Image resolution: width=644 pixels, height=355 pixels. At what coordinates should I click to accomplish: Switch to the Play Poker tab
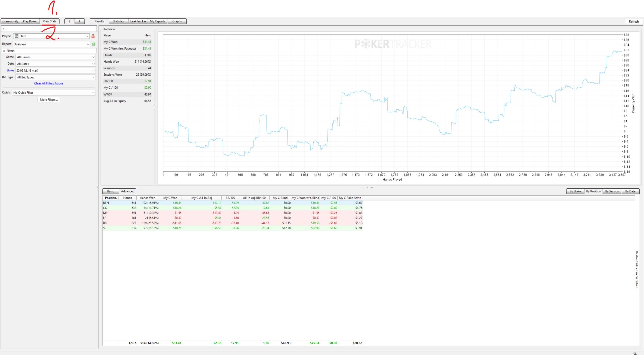[30, 21]
